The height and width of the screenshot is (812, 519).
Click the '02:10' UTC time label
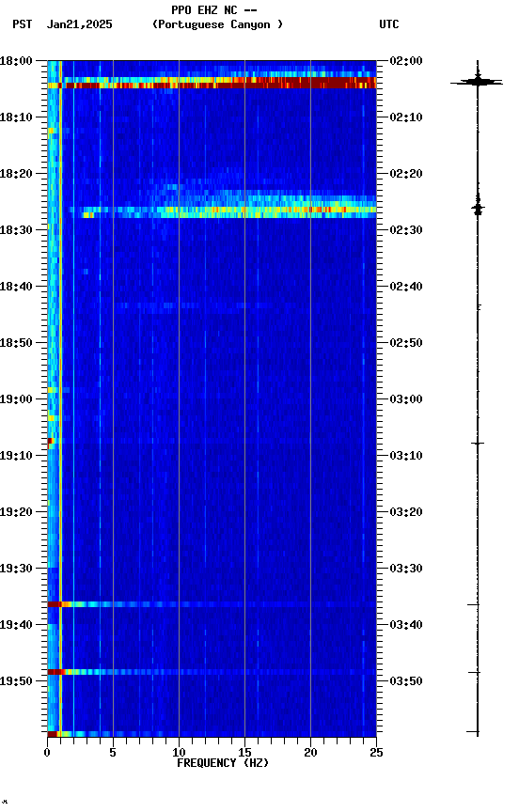[406, 117]
